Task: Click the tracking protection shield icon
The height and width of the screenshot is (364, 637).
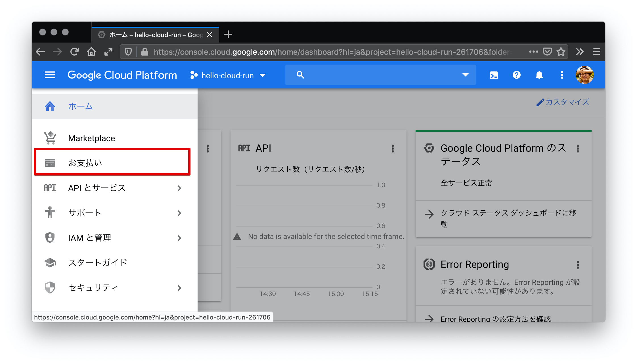Action: click(128, 52)
